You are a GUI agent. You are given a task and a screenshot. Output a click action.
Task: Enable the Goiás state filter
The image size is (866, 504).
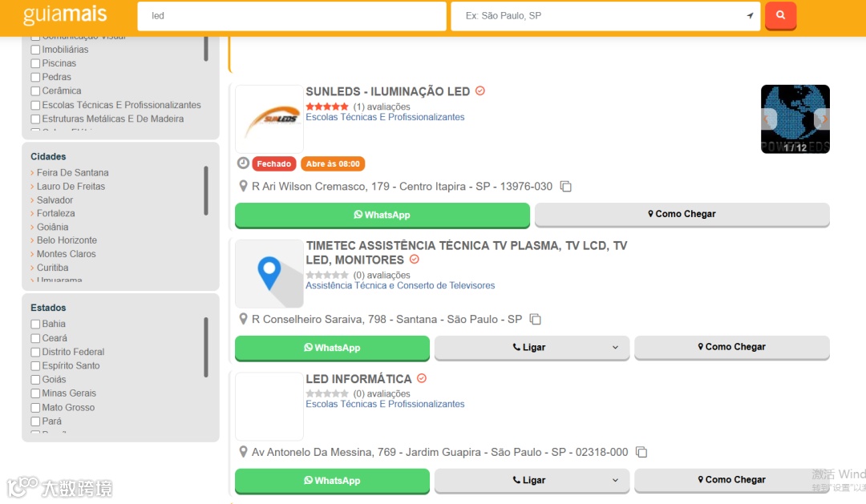point(35,380)
